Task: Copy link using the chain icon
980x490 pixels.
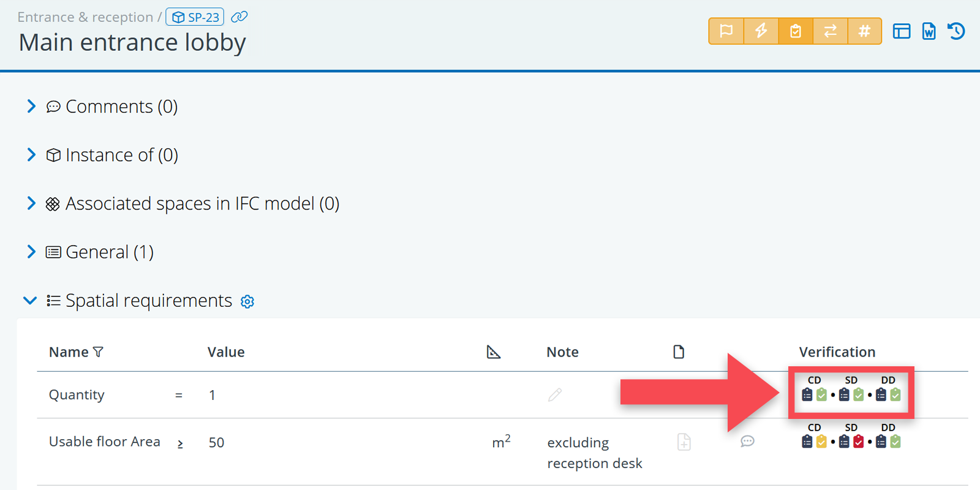Action: click(x=239, y=17)
